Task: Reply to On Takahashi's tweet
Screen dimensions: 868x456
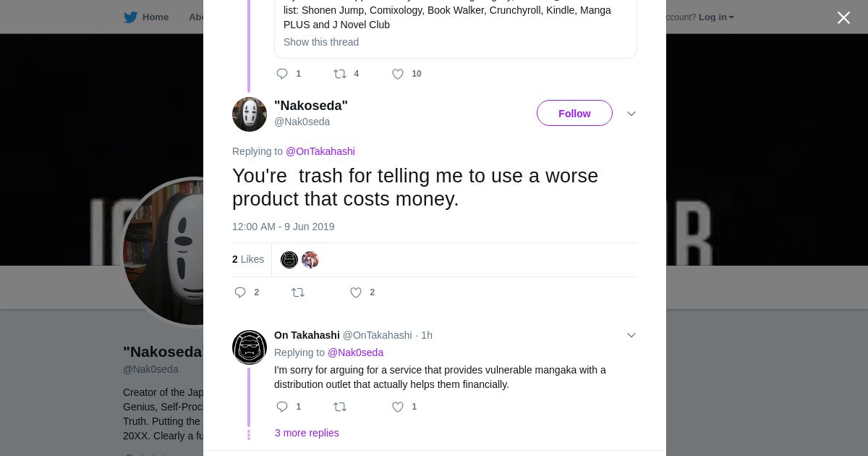Action: 282,407
